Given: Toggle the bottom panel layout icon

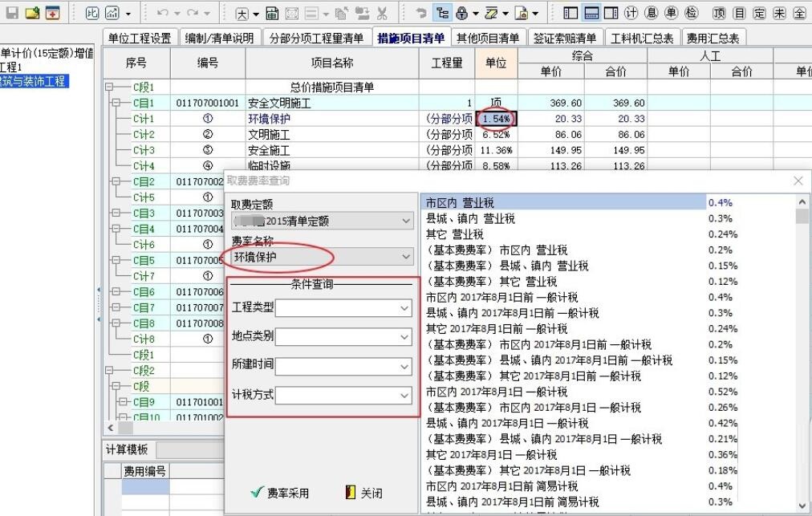Looking at the screenshot, I should tap(591, 13).
